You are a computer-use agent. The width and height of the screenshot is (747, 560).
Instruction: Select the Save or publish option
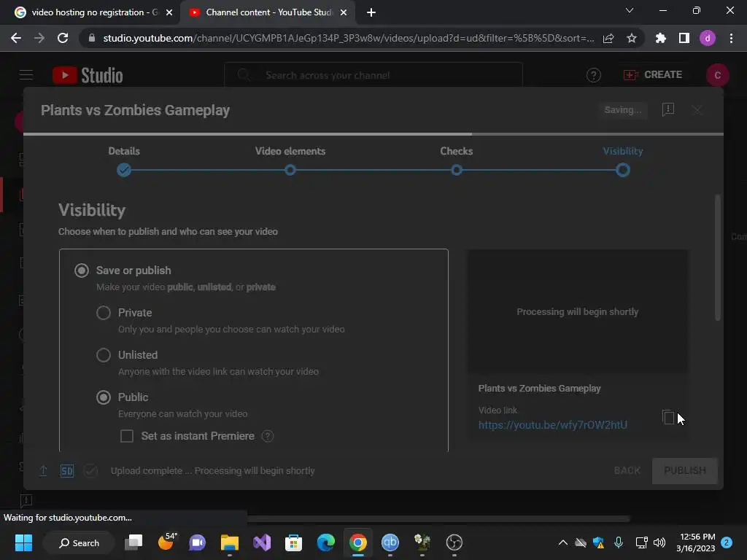[x=82, y=271]
